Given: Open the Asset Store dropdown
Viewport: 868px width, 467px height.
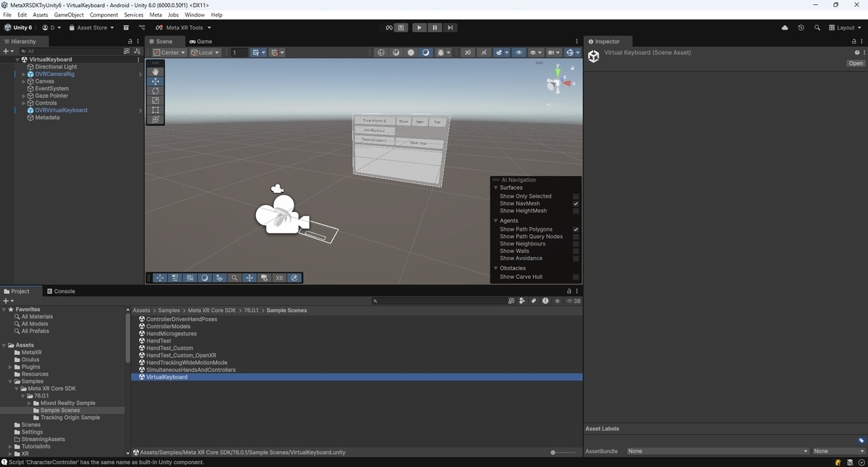Looking at the screenshot, I should [x=91, y=28].
